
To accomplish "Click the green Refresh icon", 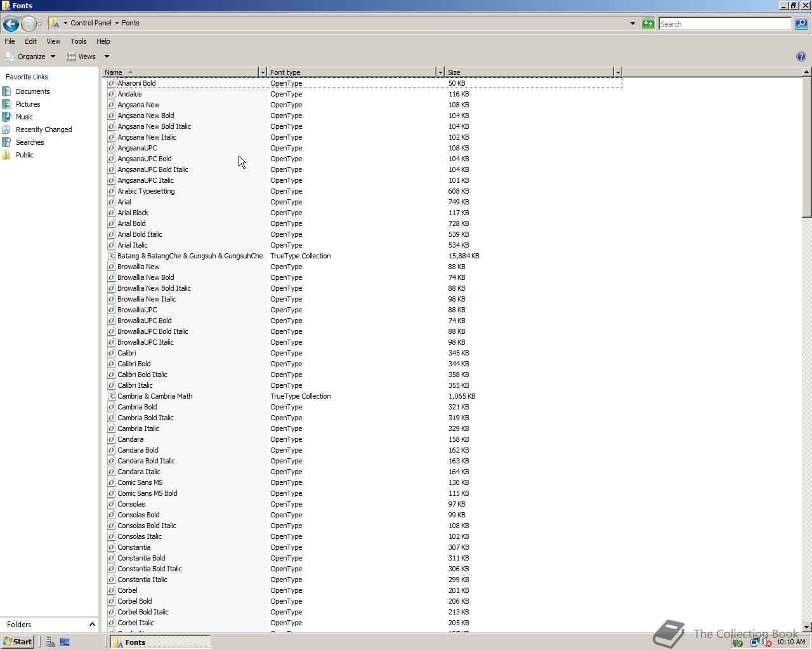I will point(648,23).
